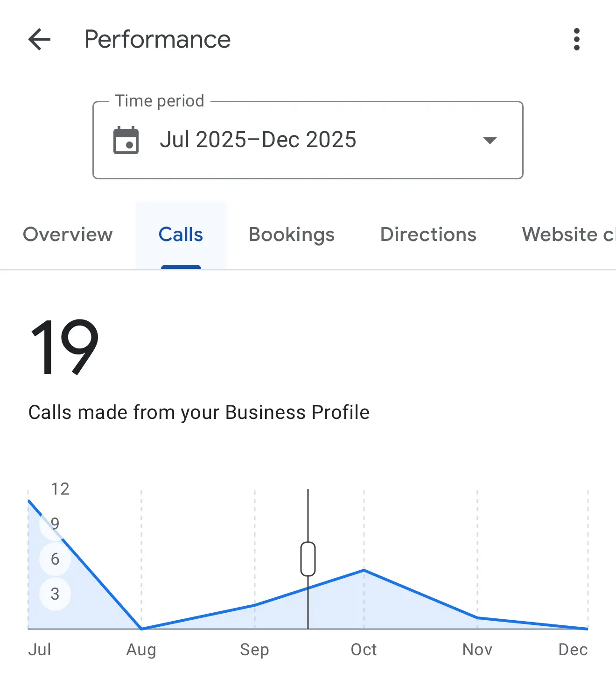This screenshot has height=694, width=616.
Task: Open the three-dot more options menu
Action: pyautogui.click(x=577, y=39)
